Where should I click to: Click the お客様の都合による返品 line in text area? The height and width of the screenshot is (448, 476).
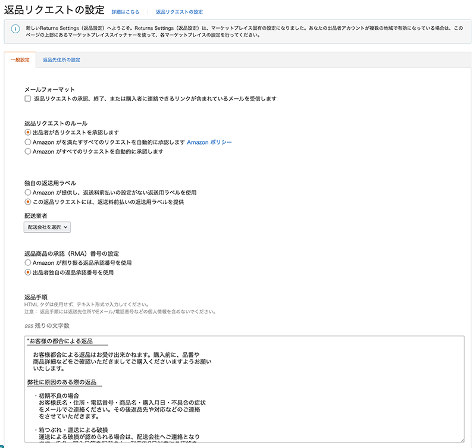(60, 341)
